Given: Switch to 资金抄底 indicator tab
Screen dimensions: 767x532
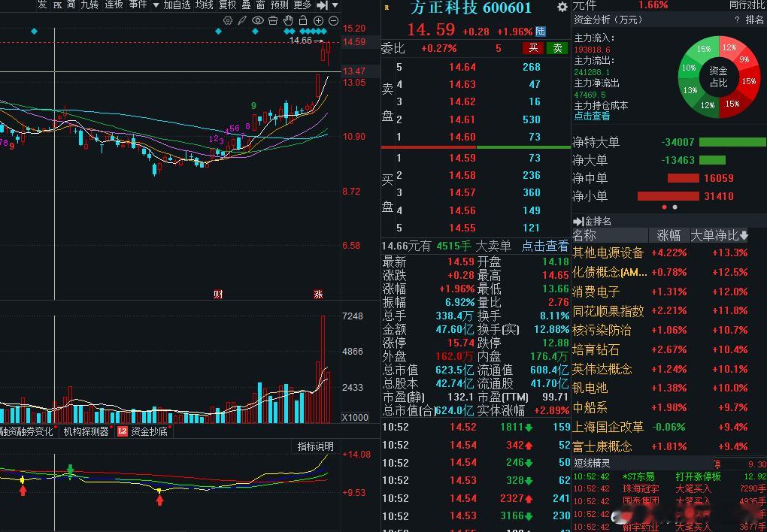Looking at the screenshot, I should coord(149,432).
